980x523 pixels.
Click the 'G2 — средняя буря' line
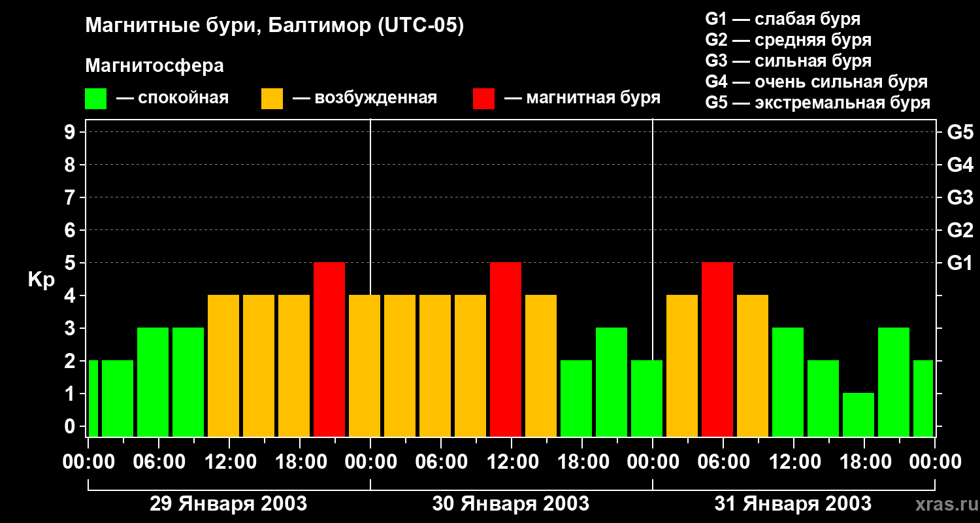[788, 39]
